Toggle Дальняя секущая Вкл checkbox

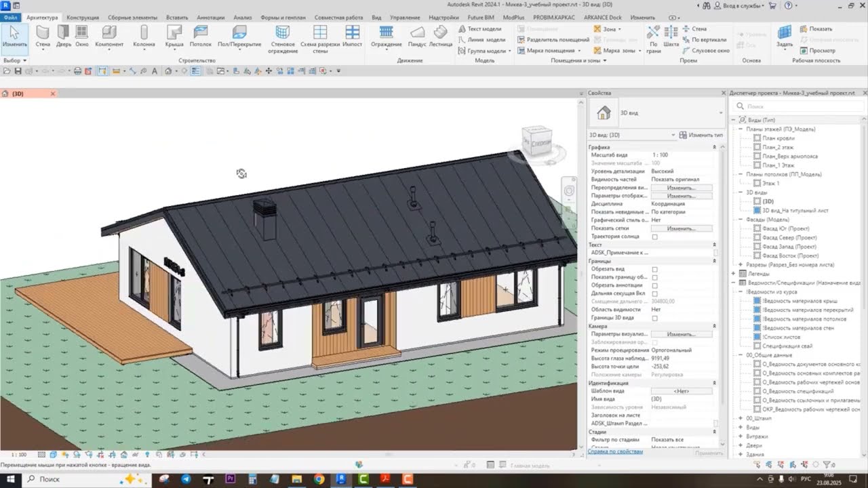tap(654, 293)
